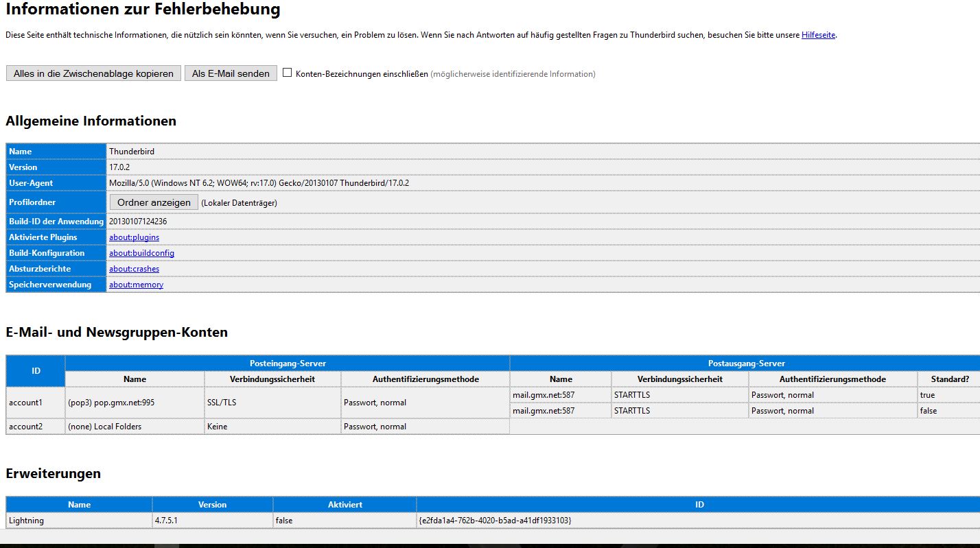Open the about:plugins link

pos(134,237)
